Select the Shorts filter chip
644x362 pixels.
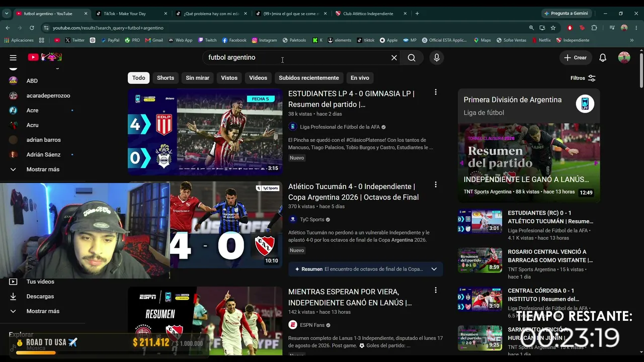166,78
